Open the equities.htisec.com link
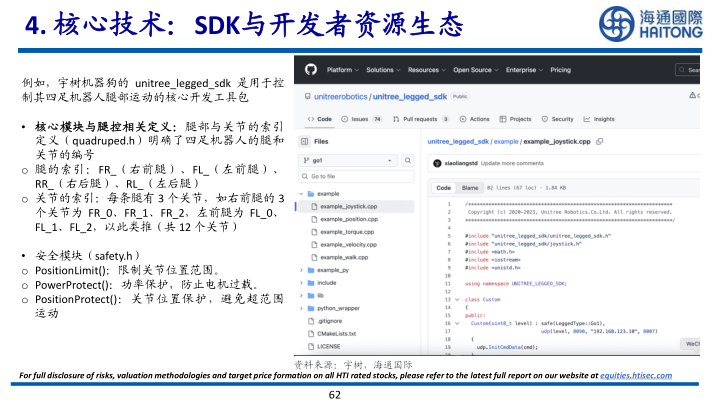The height and width of the screenshot is (405, 720). tap(636, 376)
